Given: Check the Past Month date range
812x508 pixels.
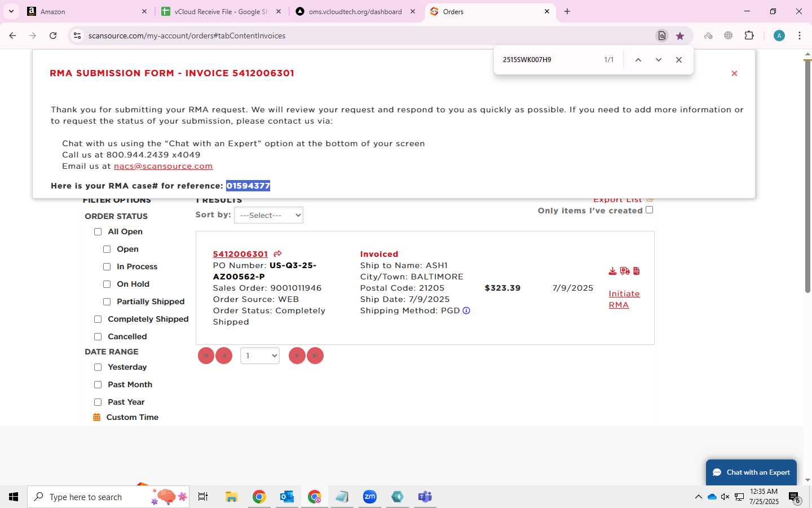Looking at the screenshot, I should pyautogui.click(x=98, y=384).
